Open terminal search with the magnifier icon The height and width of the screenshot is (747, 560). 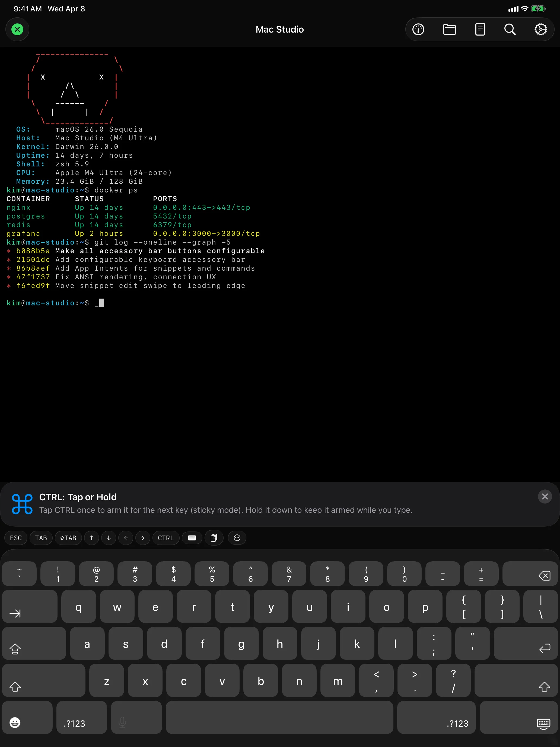tap(510, 29)
